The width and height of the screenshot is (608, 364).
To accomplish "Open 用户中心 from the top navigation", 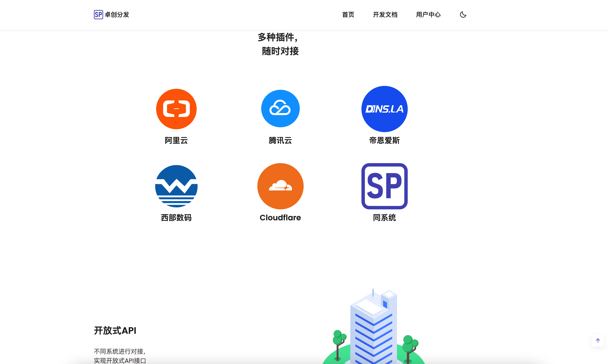I will (x=428, y=15).
